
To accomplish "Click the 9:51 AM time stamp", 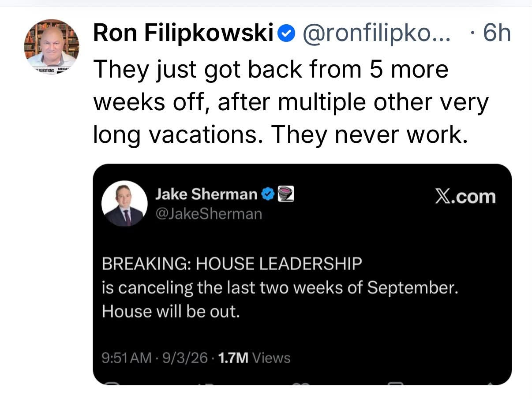I will [x=127, y=358].
